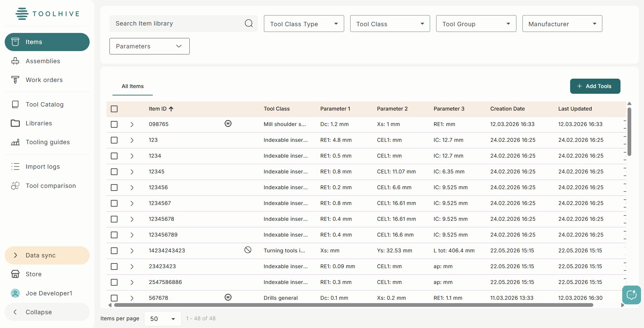Expand row 1234567 details chevron
The image size is (644, 328).
(132, 203)
